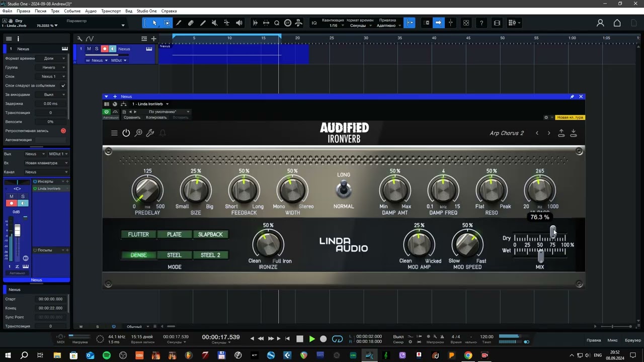The height and width of the screenshot is (362, 644).
Task: Solo the Nexus track in arrangement
Action: coord(97,49)
